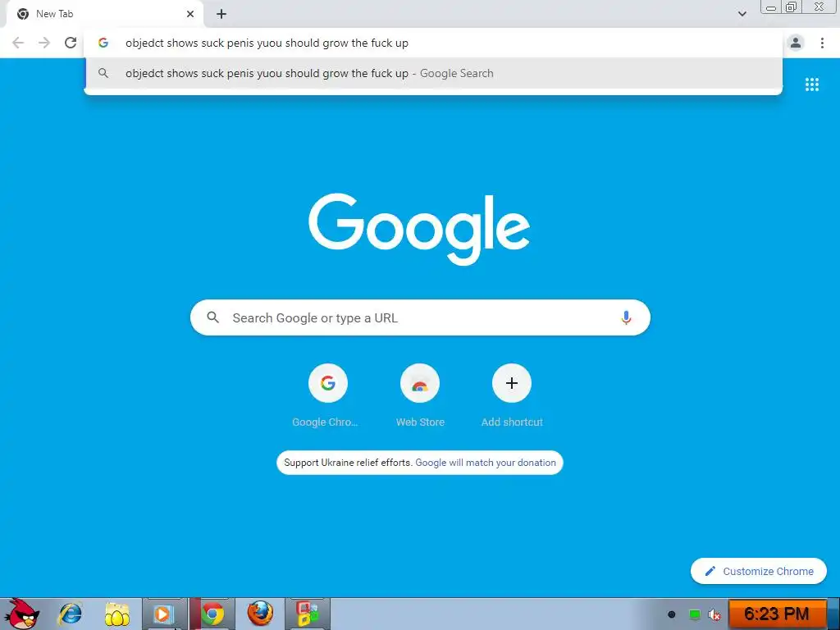Follow the Google will match your donation link

tap(486, 463)
